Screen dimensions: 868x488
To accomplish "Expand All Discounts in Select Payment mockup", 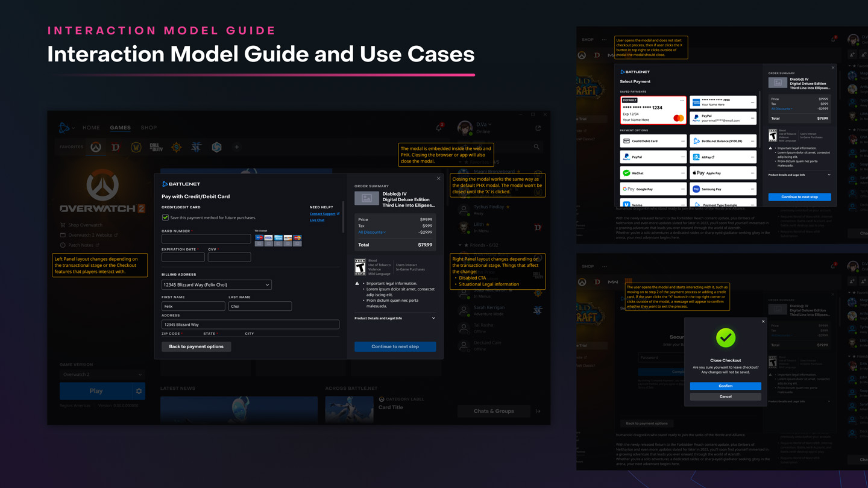I will 782,109.
